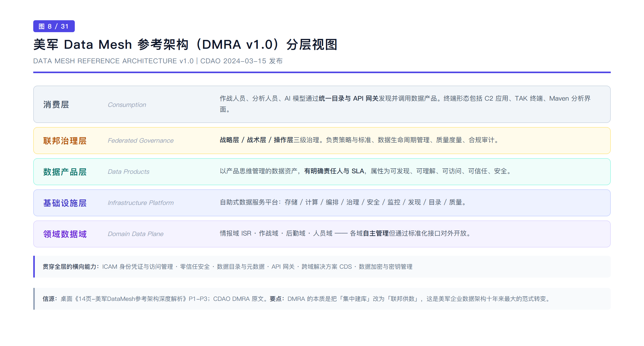Click the Data Products italic label
644x346 pixels.
tap(129, 172)
